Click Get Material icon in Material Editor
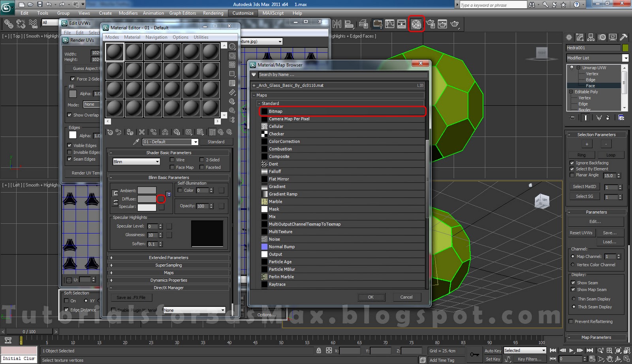 tap(110, 132)
